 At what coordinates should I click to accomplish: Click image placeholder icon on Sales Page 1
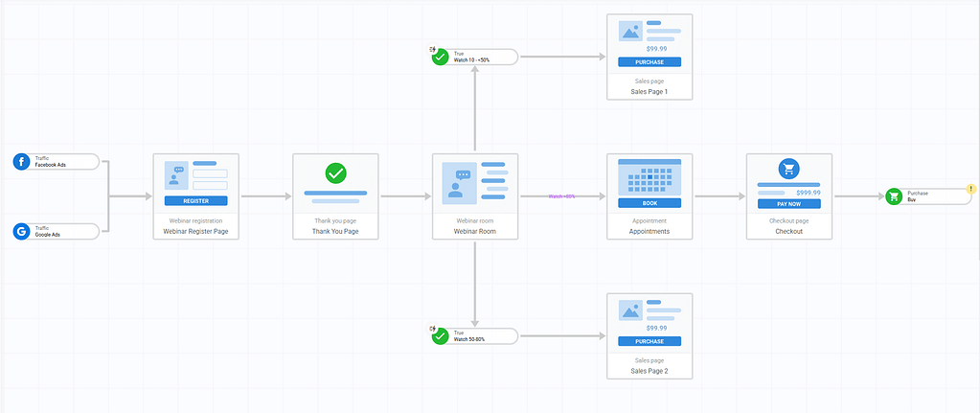pyautogui.click(x=630, y=32)
